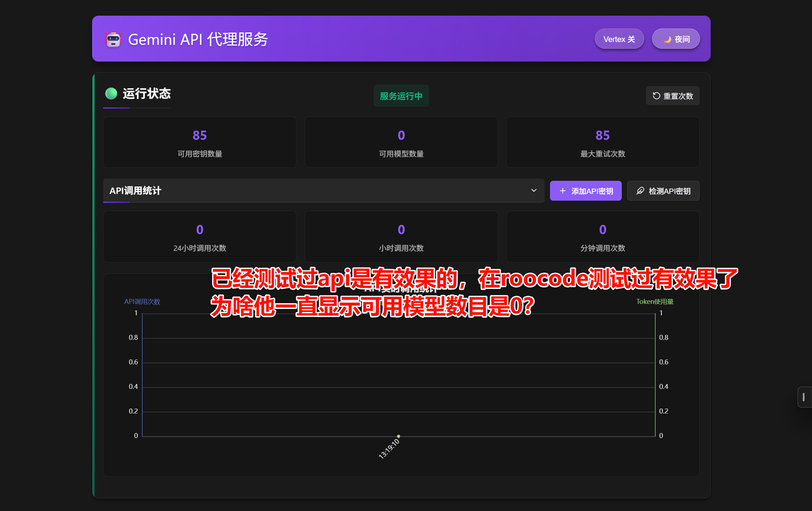Click the data point at 13:19:10
The height and width of the screenshot is (511, 812).
click(399, 436)
